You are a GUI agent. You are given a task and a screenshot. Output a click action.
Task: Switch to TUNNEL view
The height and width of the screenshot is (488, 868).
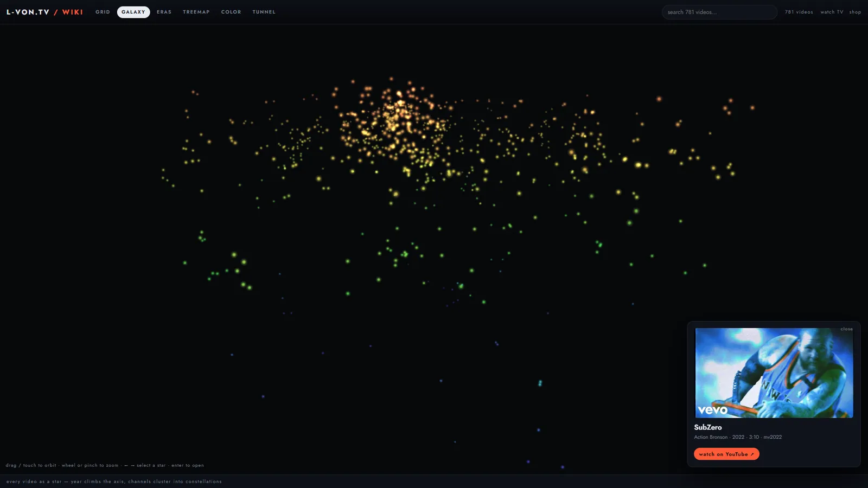tap(264, 12)
